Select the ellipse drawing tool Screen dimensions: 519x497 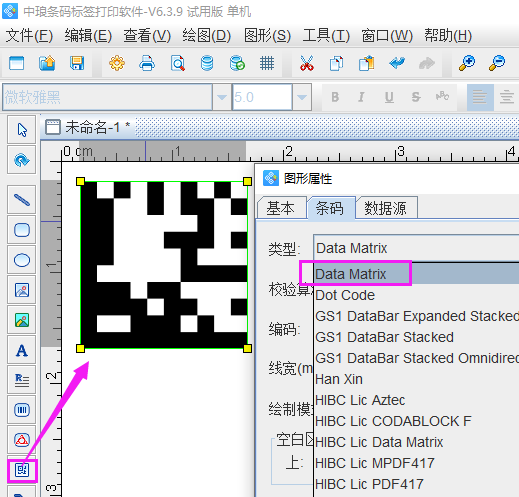pyautogui.click(x=22, y=260)
